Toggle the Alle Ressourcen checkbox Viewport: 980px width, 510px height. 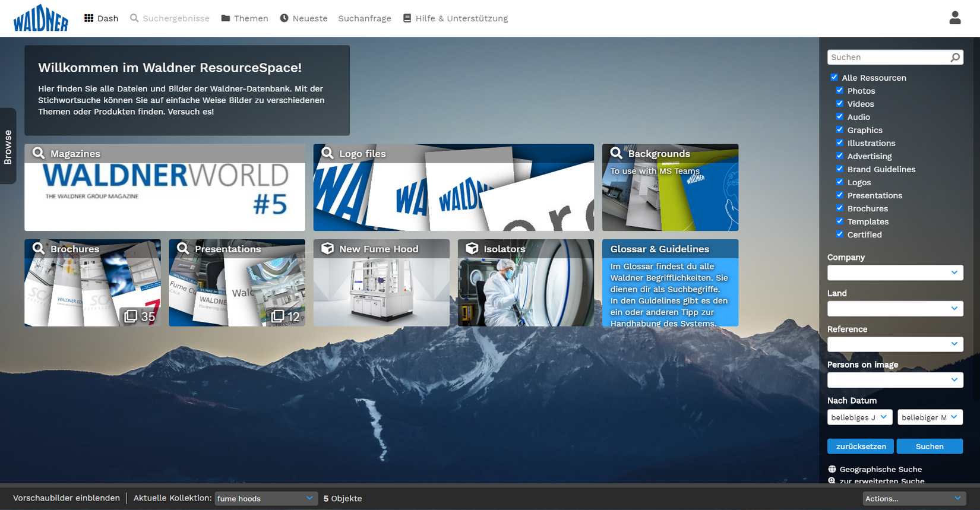tap(834, 77)
